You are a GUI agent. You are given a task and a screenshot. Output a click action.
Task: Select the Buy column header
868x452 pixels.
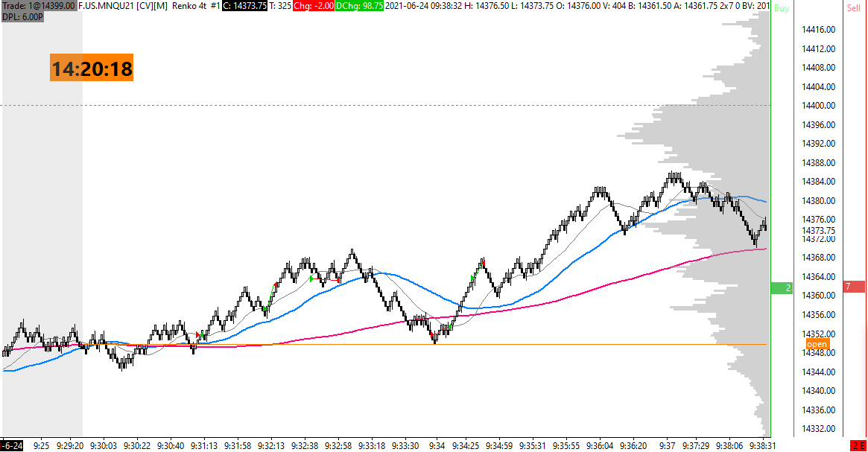click(781, 8)
